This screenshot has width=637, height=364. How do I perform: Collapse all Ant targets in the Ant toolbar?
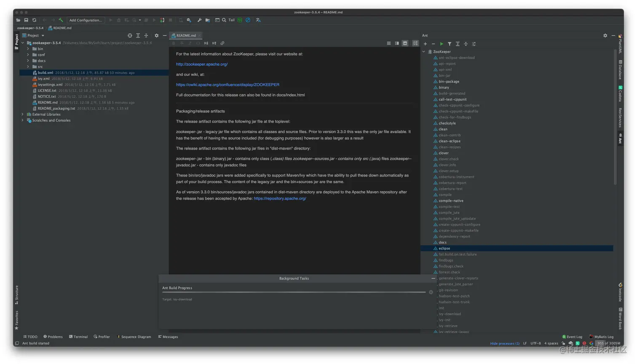tap(466, 44)
